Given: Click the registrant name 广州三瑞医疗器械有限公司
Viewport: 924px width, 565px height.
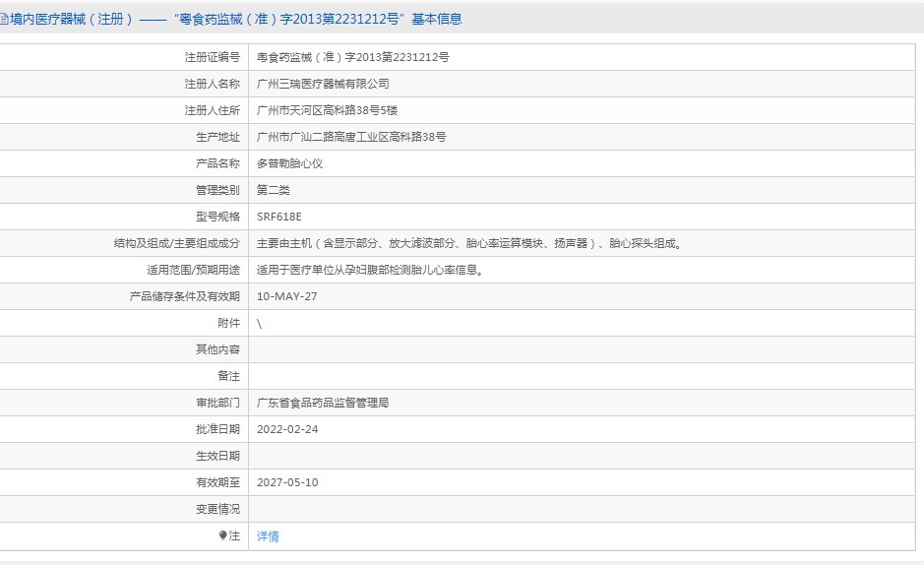Looking at the screenshot, I should [x=323, y=84].
